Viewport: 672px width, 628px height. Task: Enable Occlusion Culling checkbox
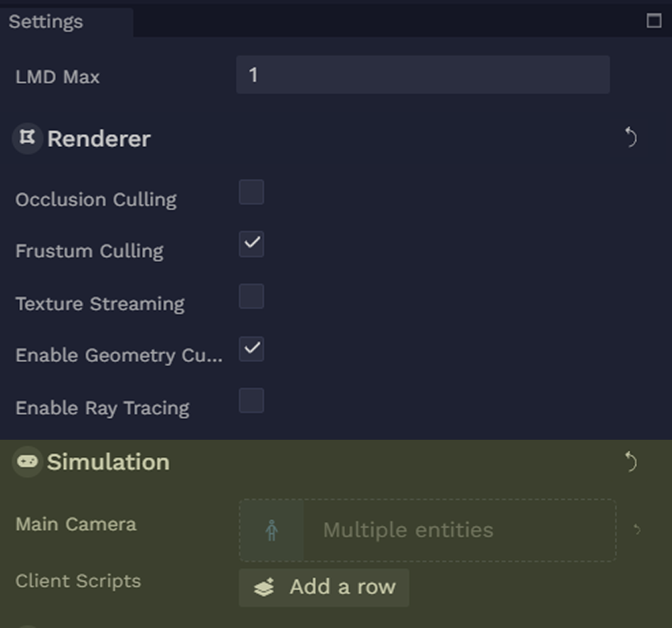(252, 192)
